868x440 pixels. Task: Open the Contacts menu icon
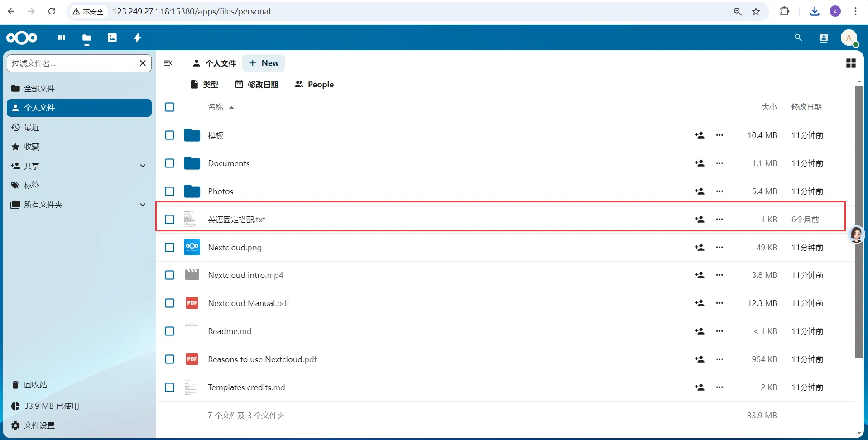tap(824, 38)
